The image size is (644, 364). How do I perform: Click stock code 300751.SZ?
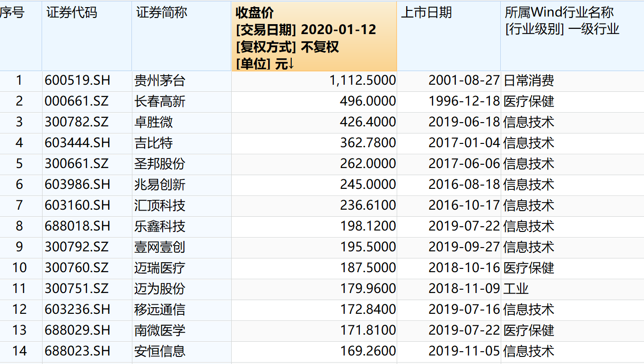point(77,289)
